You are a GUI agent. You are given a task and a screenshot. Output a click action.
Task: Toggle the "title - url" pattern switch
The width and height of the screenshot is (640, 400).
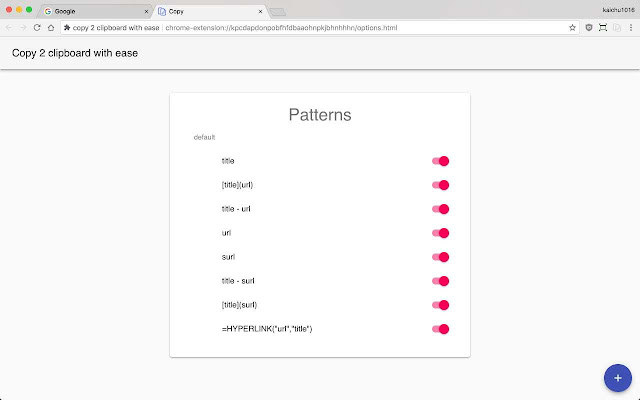pos(440,209)
